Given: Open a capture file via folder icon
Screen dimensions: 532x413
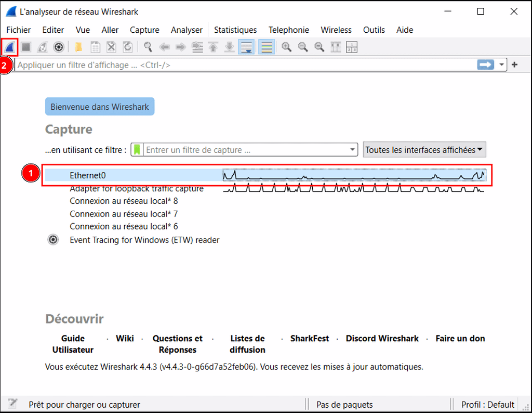Looking at the screenshot, I should [78, 47].
